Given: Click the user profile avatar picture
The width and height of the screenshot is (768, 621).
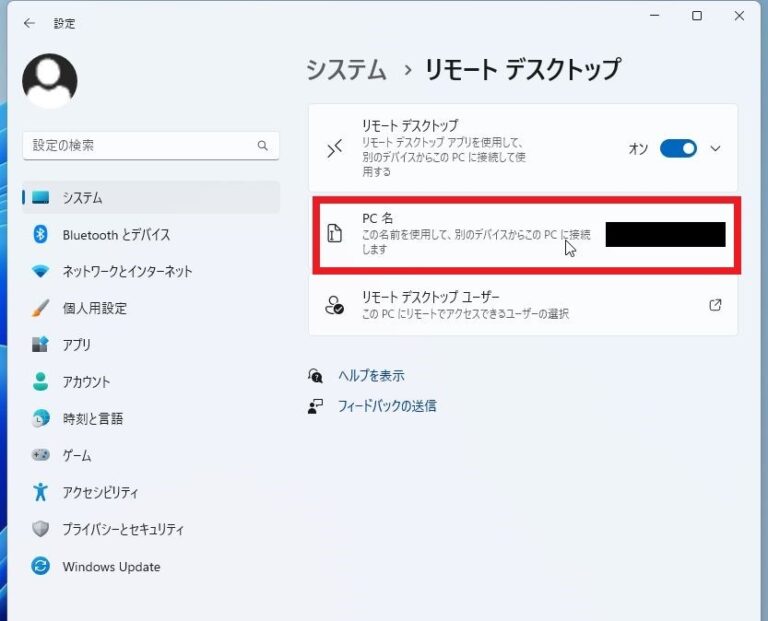Looking at the screenshot, I should 50,82.
